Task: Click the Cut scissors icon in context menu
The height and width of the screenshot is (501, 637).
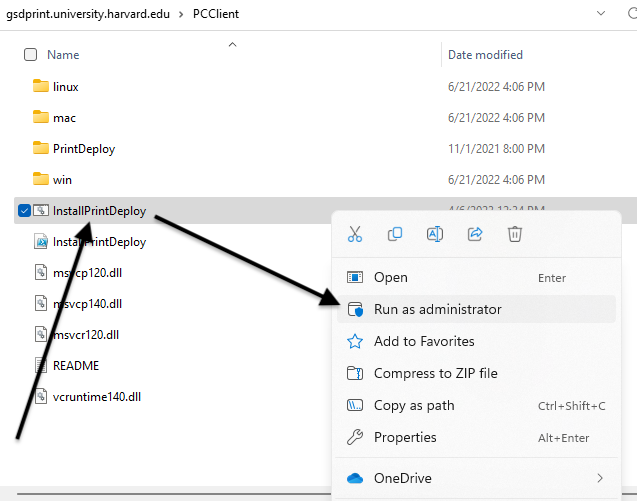Action: [354, 234]
